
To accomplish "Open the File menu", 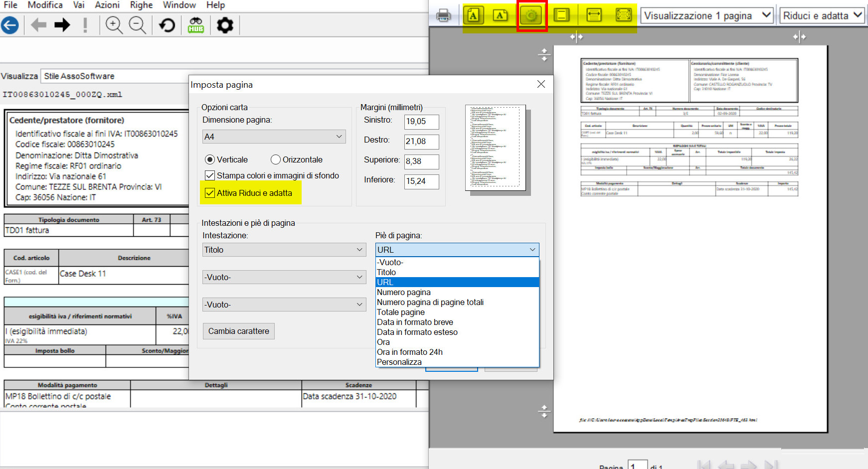I will click(10, 5).
